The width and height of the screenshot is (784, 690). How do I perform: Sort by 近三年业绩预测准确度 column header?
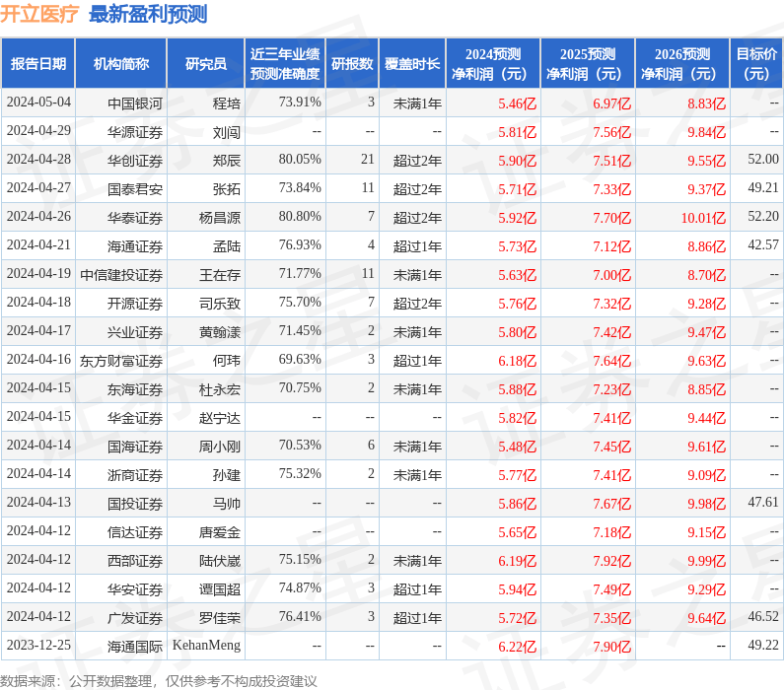(284, 63)
